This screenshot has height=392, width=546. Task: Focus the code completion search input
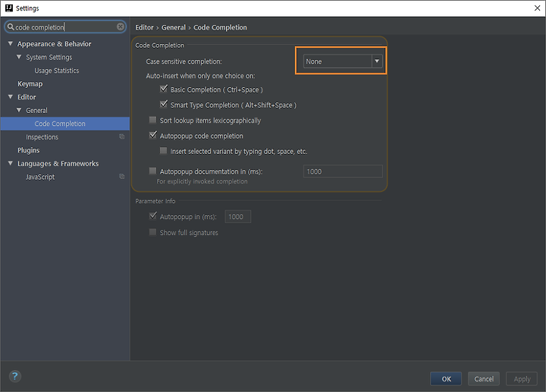65,27
